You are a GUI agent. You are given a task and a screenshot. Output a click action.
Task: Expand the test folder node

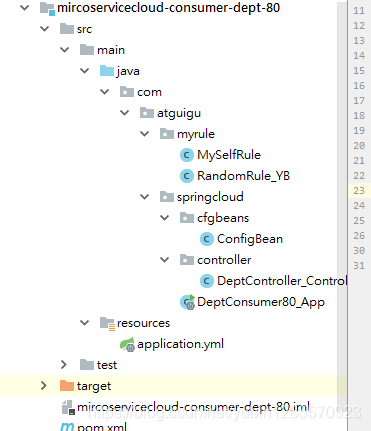click(64, 365)
